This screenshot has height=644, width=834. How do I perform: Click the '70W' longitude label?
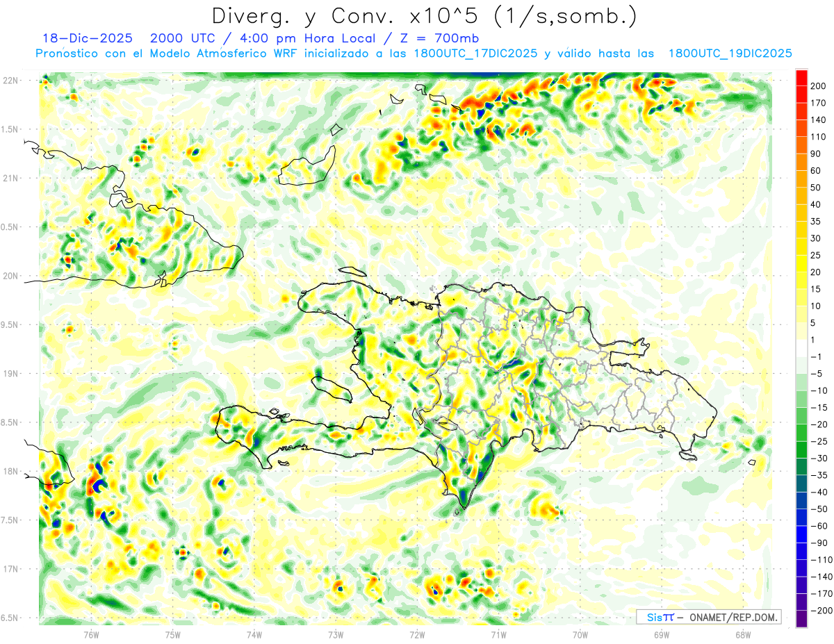click(x=580, y=634)
